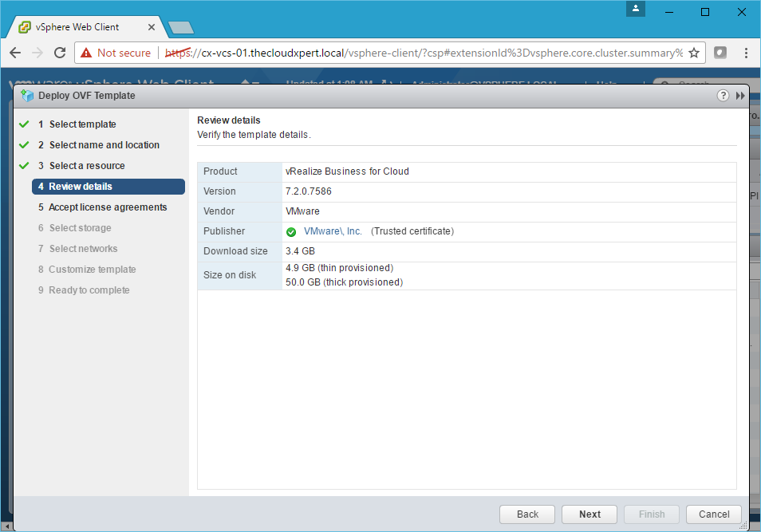
Task: Click the help question mark icon in dialog
Action: (723, 96)
